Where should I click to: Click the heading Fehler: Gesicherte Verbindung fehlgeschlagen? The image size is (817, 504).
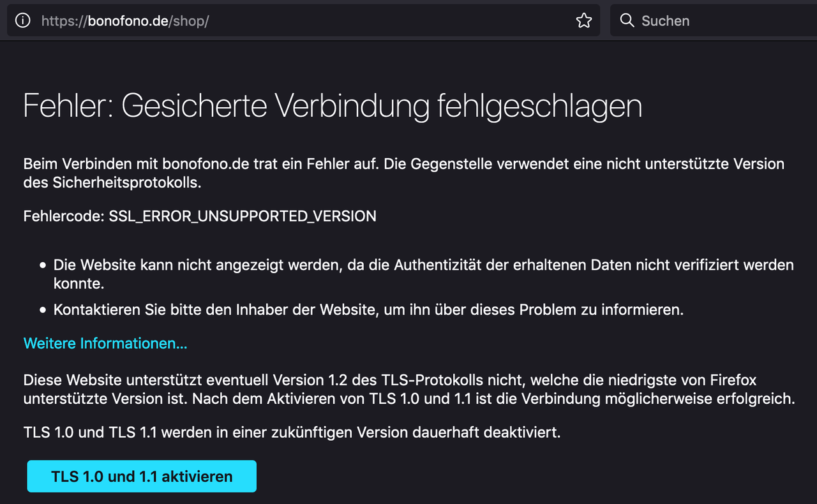click(x=333, y=106)
